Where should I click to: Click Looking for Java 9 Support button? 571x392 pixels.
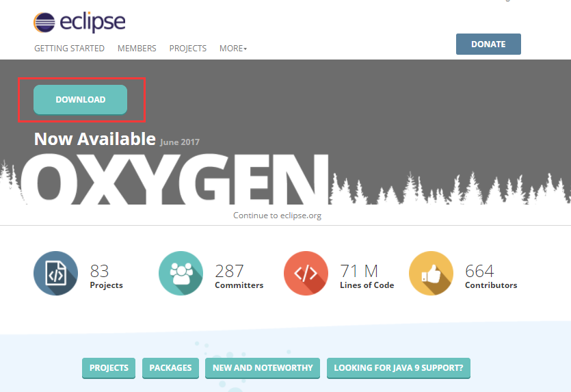click(x=399, y=368)
